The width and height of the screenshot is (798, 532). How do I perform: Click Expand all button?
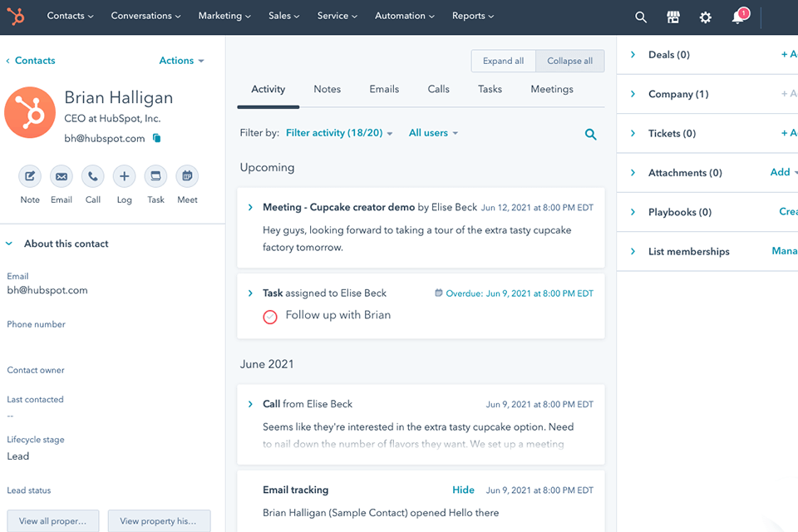pyautogui.click(x=504, y=61)
